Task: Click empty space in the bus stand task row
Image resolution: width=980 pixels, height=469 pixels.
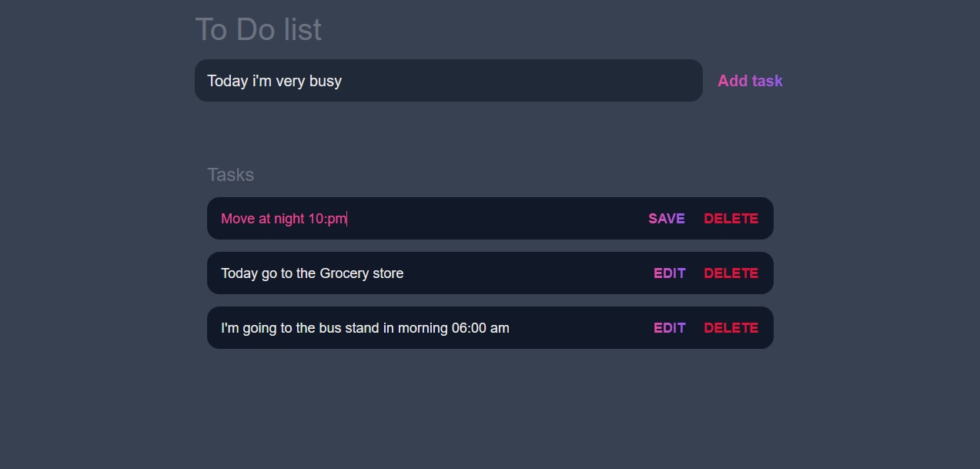Action: click(581, 328)
